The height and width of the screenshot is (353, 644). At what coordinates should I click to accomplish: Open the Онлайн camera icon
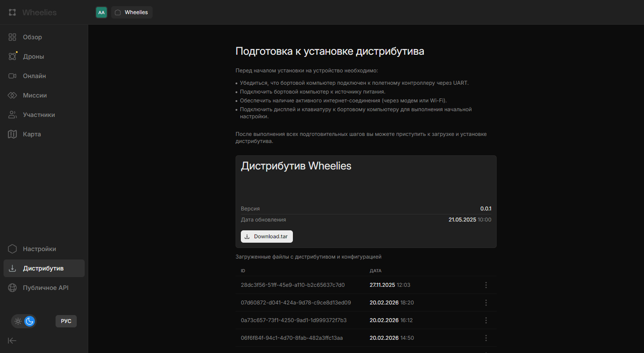[x=12, y=76]
